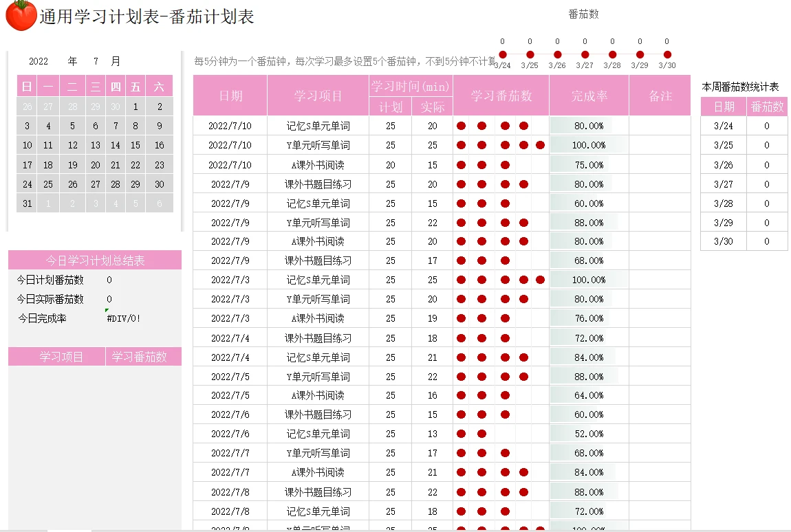Image resolution: width=791 pixels, height=532 pixels.
Task: Select the 76.00% completion rate cell
Action: coord(589,319)
